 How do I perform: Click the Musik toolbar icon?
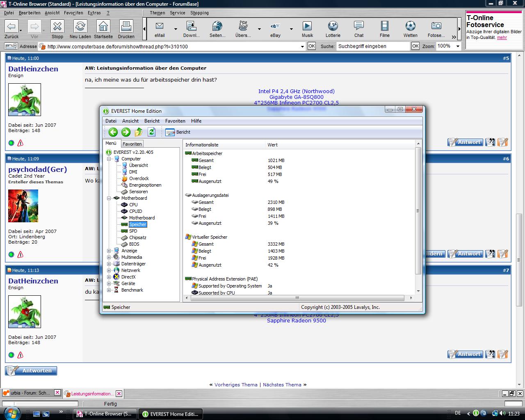[x=307, y=29]
